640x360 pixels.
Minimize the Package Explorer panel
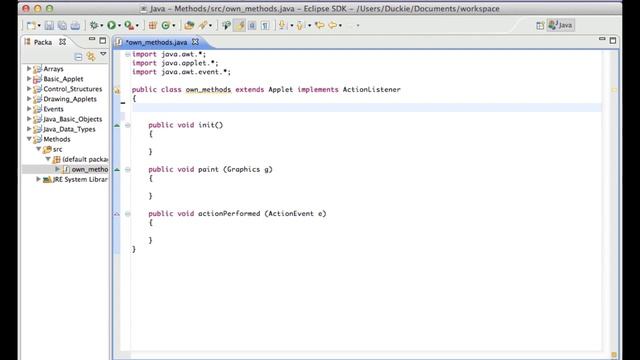click(92, 39)
